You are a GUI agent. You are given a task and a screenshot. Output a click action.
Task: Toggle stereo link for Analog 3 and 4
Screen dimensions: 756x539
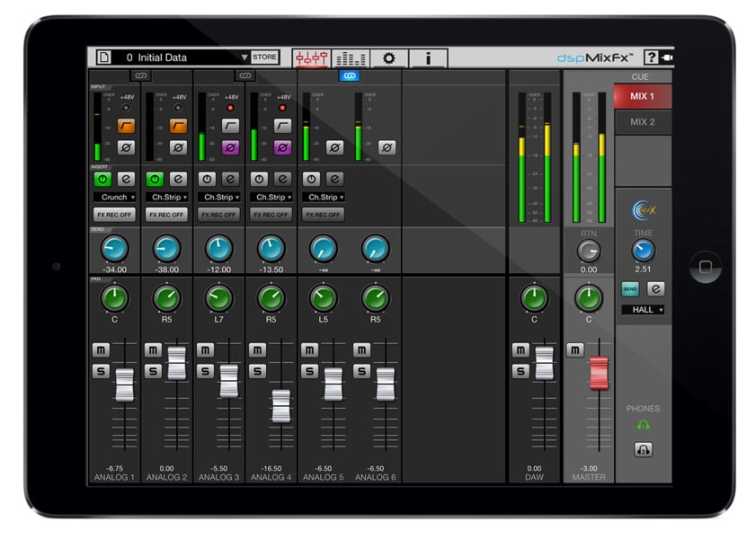click(x=245, y=75)
